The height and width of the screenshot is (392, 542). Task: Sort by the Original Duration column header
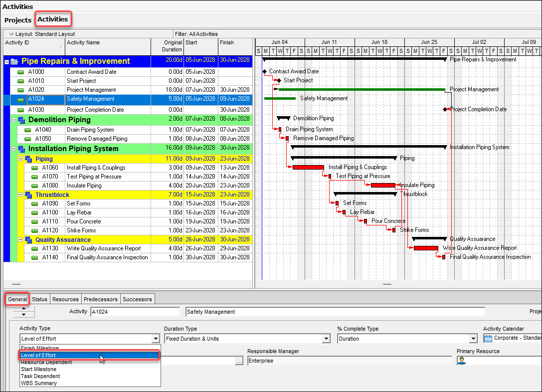coord(167,46)
